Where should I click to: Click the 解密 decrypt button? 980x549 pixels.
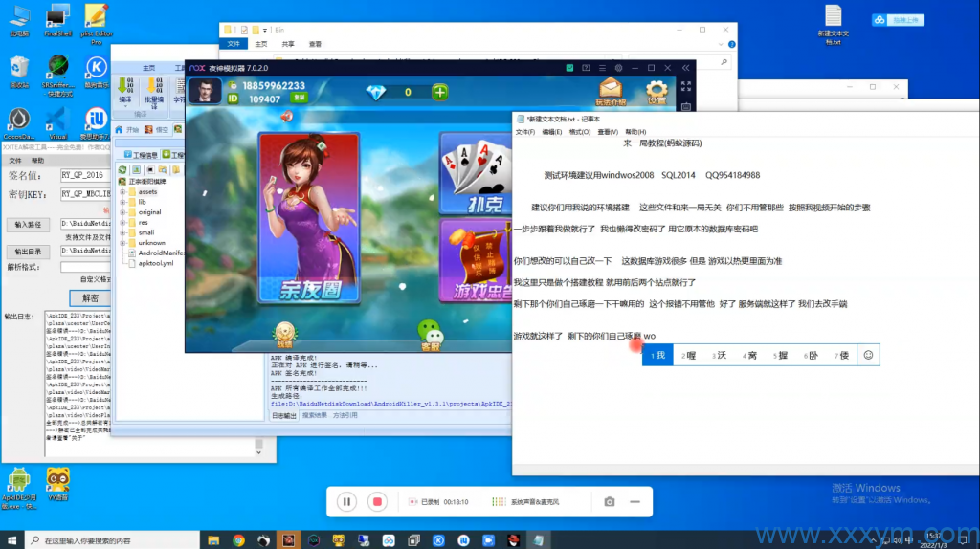tap(89, 297)
